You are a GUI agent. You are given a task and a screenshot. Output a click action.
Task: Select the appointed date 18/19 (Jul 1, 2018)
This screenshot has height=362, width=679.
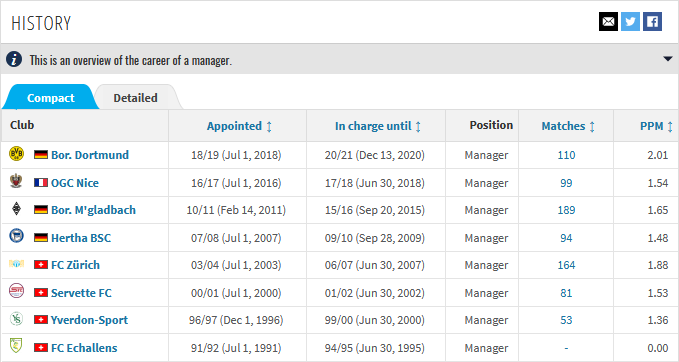point(236,155)
